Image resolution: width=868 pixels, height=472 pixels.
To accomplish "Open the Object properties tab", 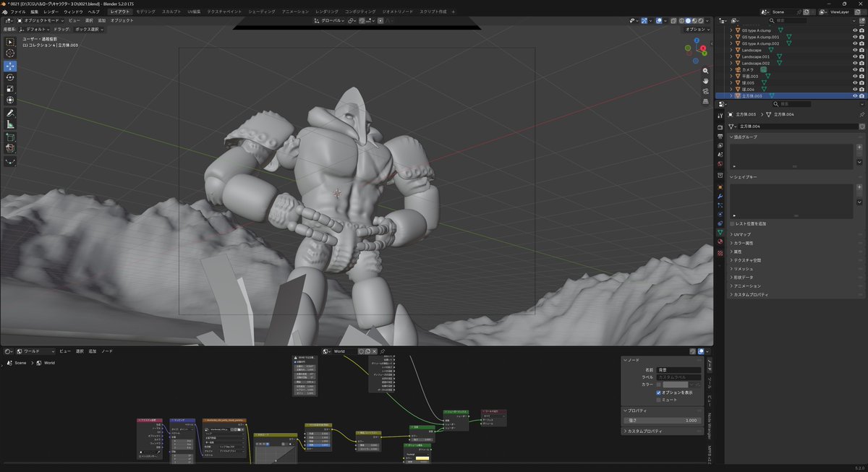I will click(720, 187).
